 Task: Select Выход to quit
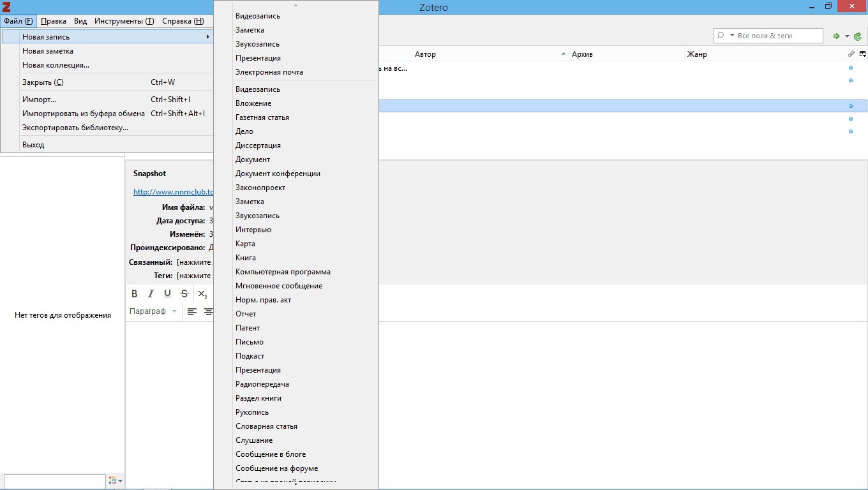[107, 145]
